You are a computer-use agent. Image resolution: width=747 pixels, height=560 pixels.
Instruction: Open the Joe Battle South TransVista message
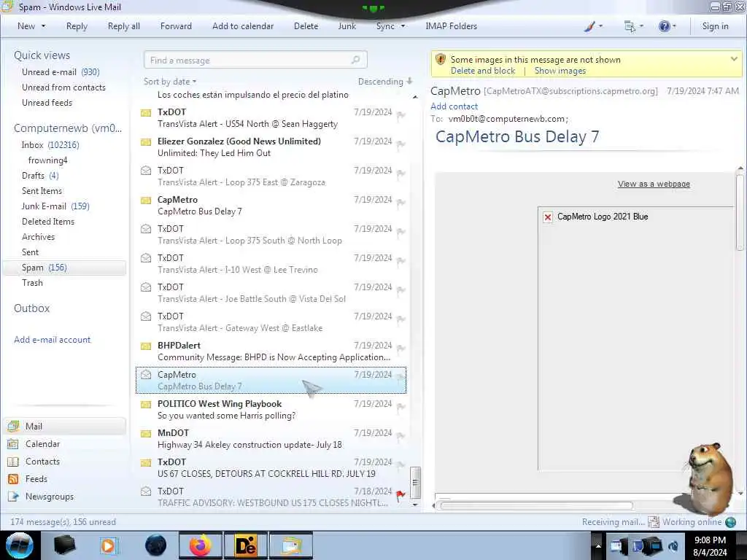[x=271, y=293]
